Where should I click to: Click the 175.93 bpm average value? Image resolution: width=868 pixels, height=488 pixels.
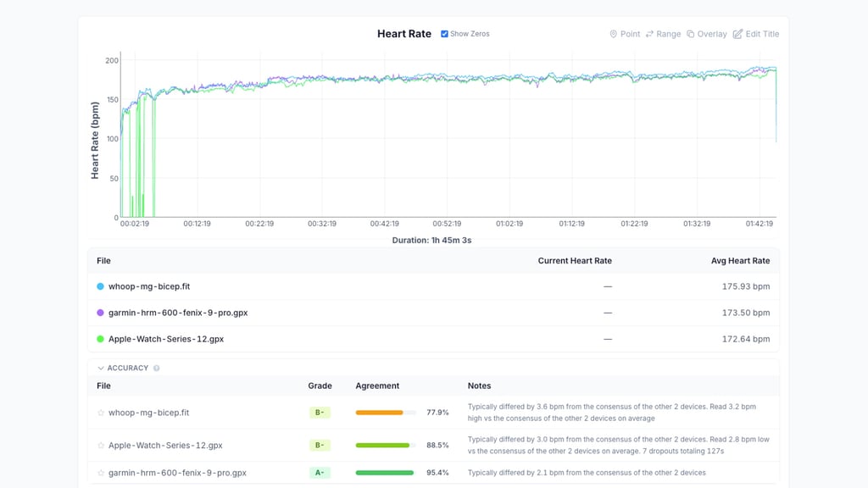coord(746,286)
